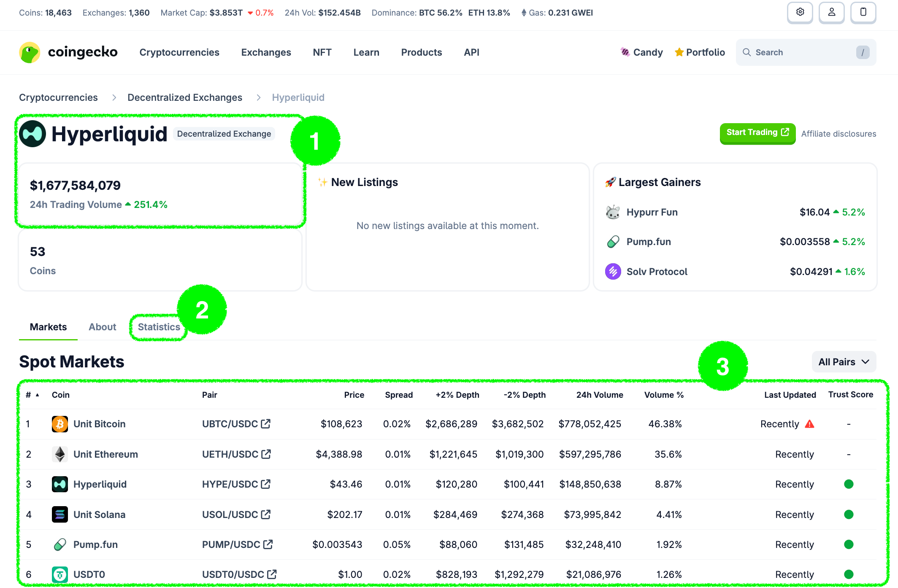The image size is (898, 588).
Task: Click the Candy icon
Action: (625, 52)
